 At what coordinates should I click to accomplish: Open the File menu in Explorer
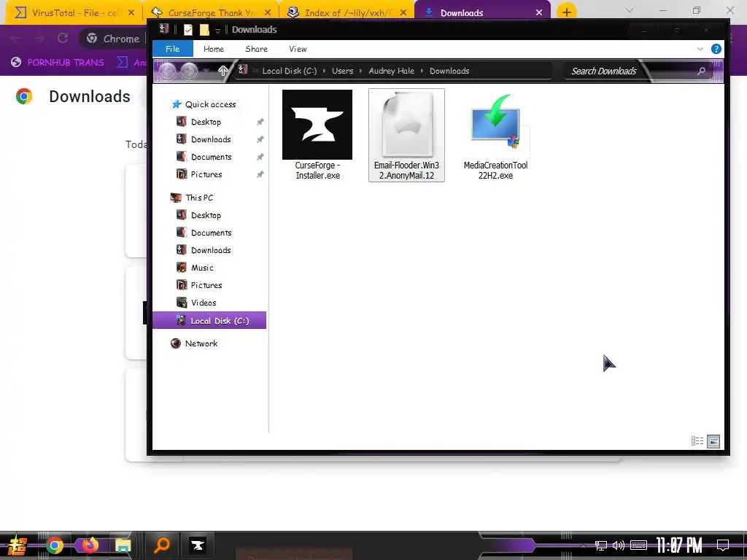(x=172, y=49)
